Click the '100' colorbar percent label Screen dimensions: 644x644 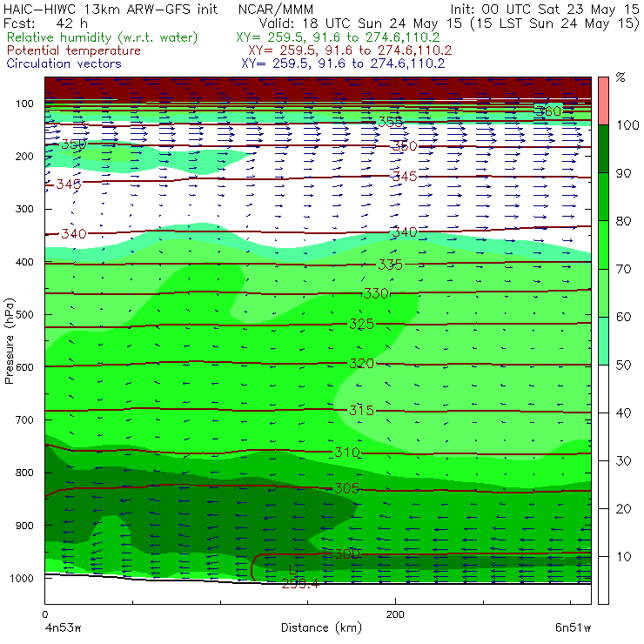(x=627, y=124)
